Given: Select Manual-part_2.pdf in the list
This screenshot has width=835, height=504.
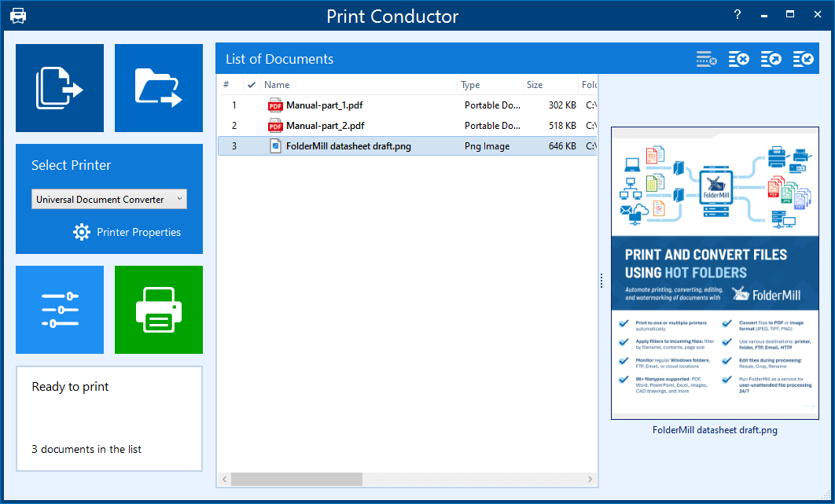Looking at the screenshot, I should 325,126.
